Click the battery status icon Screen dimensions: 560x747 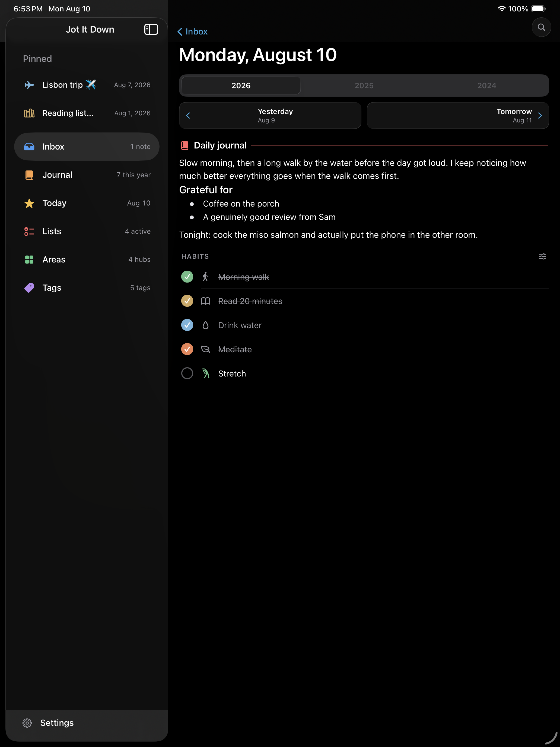(538, 9)
